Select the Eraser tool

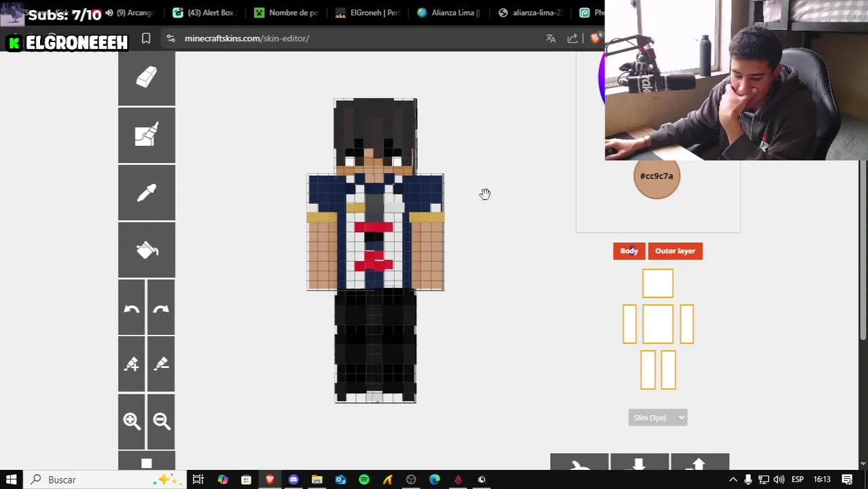pyautogui.click(x=146, y=78)
